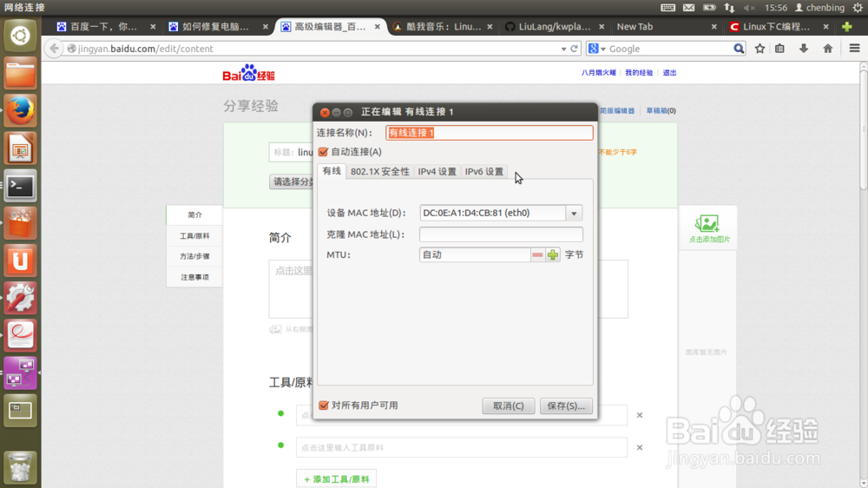Switch to 百度一下 browser tab
868x488 pixels.
click(102, 27)
